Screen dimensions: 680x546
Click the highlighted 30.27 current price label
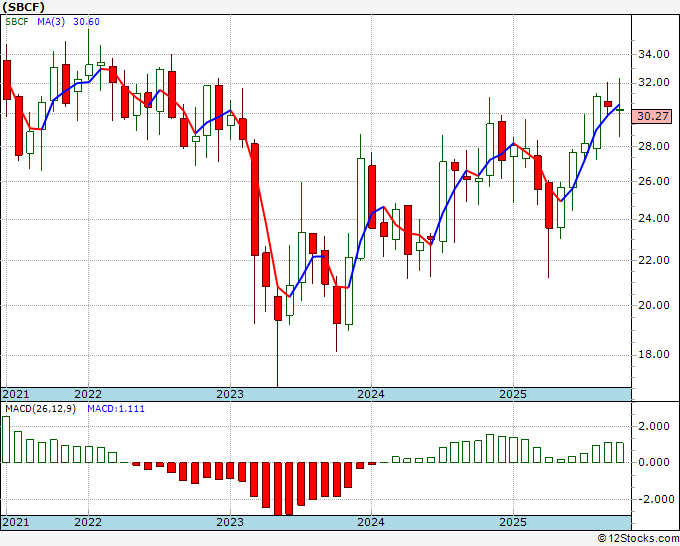click(652, 116)
